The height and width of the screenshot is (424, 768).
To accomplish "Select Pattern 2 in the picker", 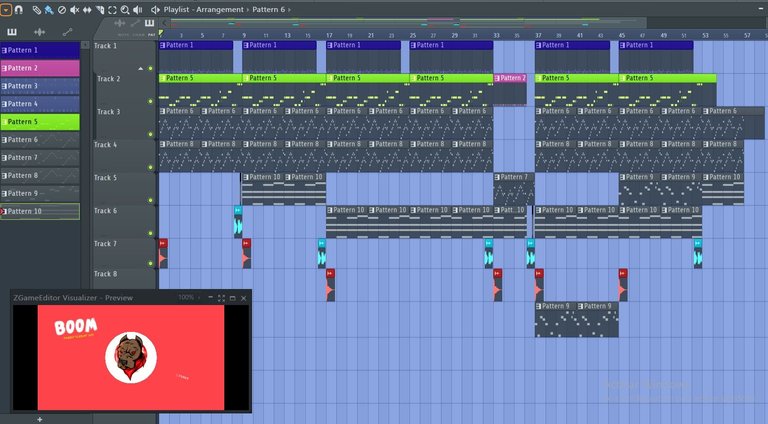I will [x=40, y=68].
